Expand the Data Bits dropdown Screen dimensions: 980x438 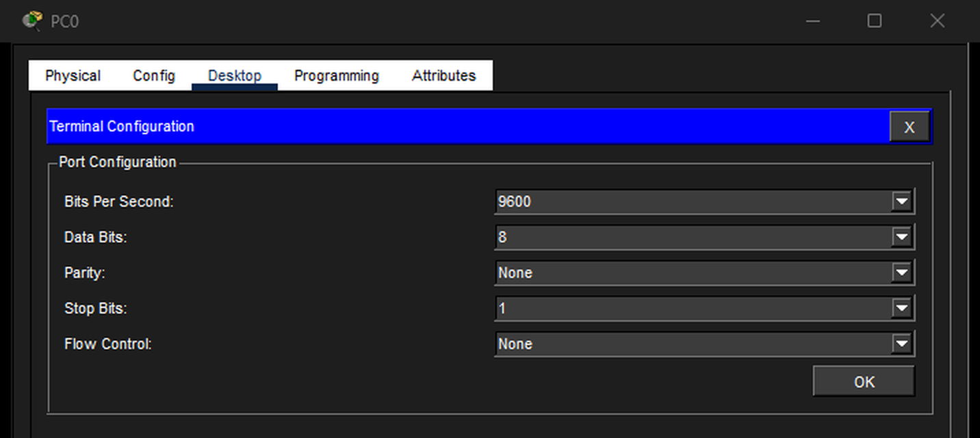903,237
